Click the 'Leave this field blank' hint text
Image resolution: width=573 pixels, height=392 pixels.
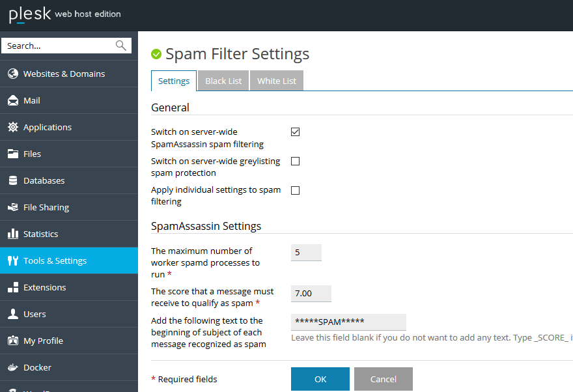[x=432, y=337]
